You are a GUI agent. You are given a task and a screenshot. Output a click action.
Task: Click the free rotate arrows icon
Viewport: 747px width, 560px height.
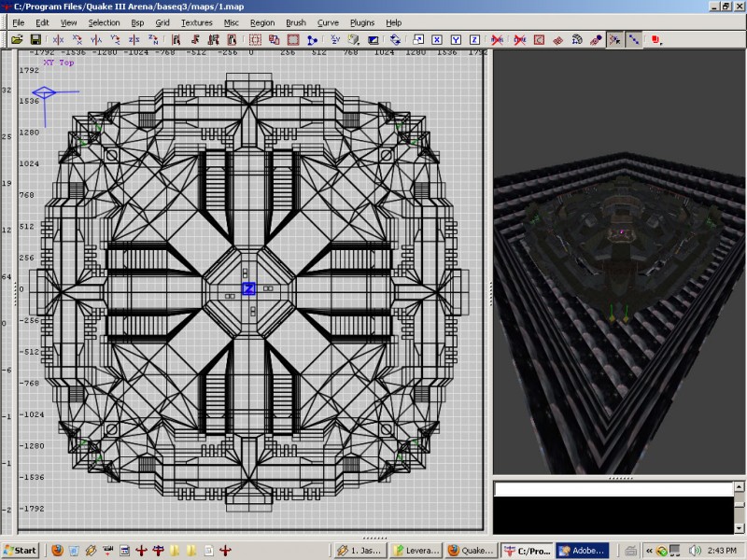[395, 39]
